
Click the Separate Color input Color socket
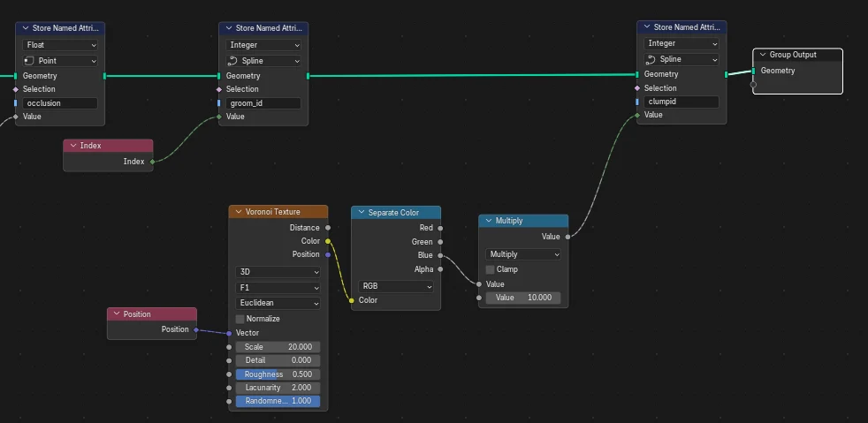click(x=352, y=300)
